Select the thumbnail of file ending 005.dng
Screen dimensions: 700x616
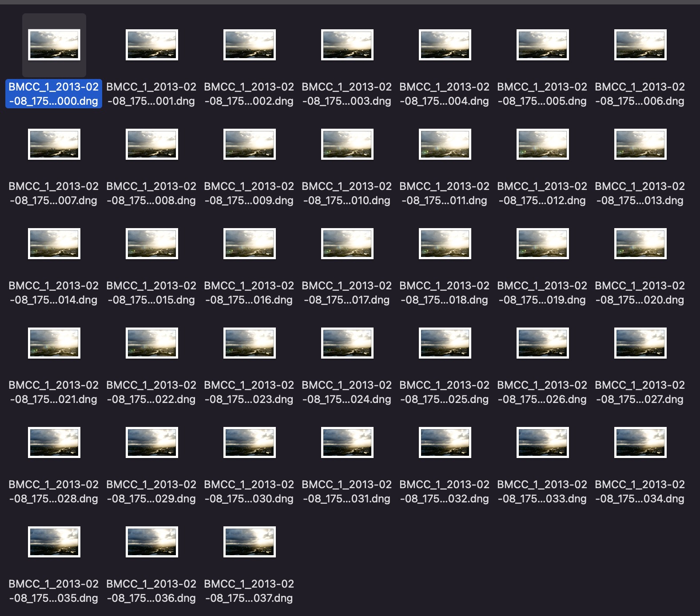[x=543, y=45]
